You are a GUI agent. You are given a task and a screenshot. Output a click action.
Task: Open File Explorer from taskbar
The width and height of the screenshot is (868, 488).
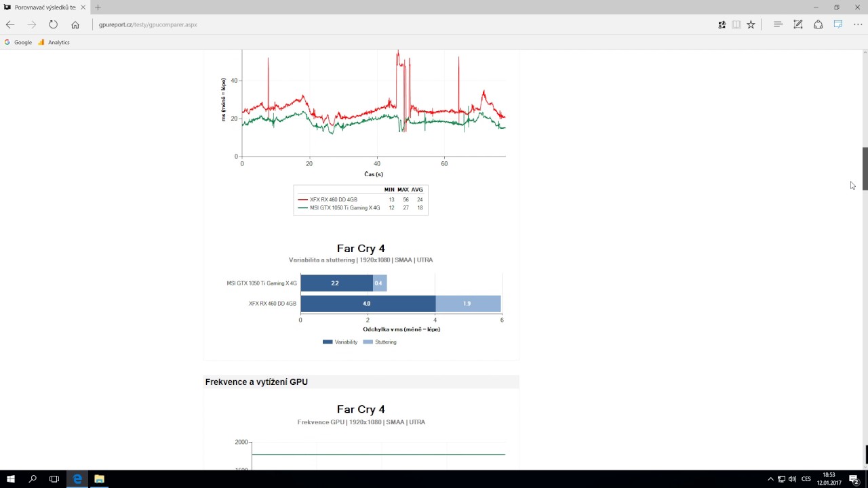click(x=99, y=479)
